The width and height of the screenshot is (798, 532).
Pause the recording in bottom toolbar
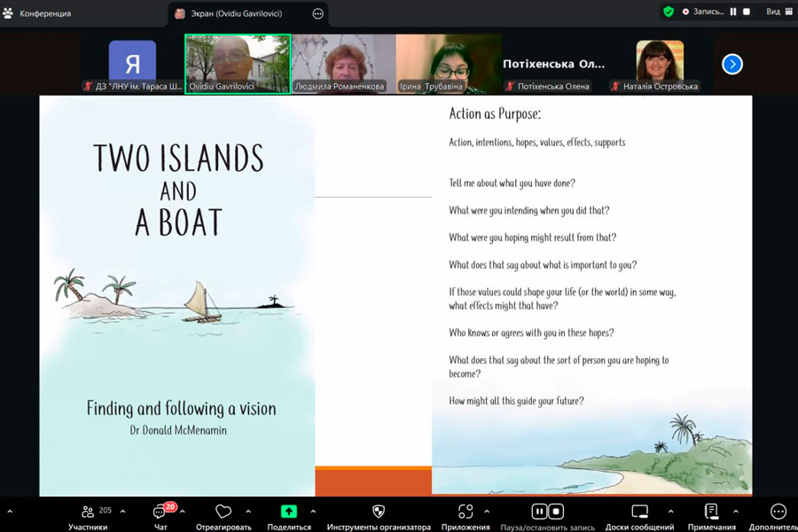(x=539, y=511)
